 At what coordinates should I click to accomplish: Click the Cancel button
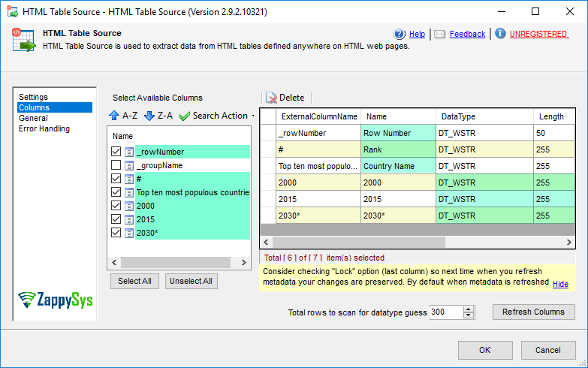coord(548,351)
